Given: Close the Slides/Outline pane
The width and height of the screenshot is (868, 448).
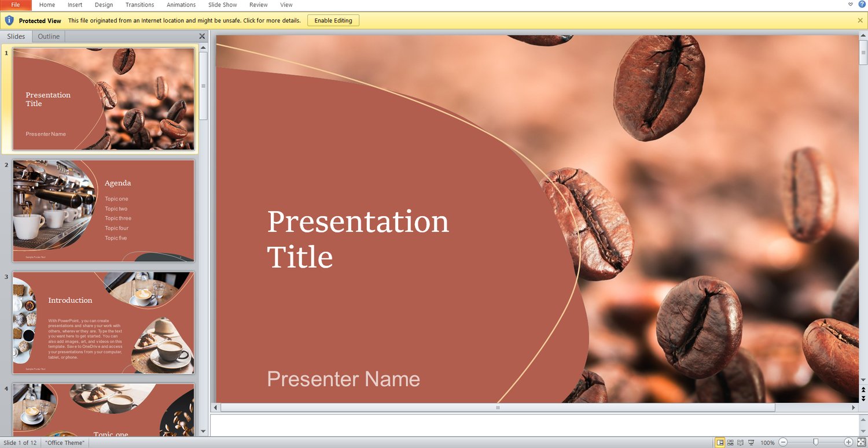Looking at the screenshot, I should (x=202, y=36).
